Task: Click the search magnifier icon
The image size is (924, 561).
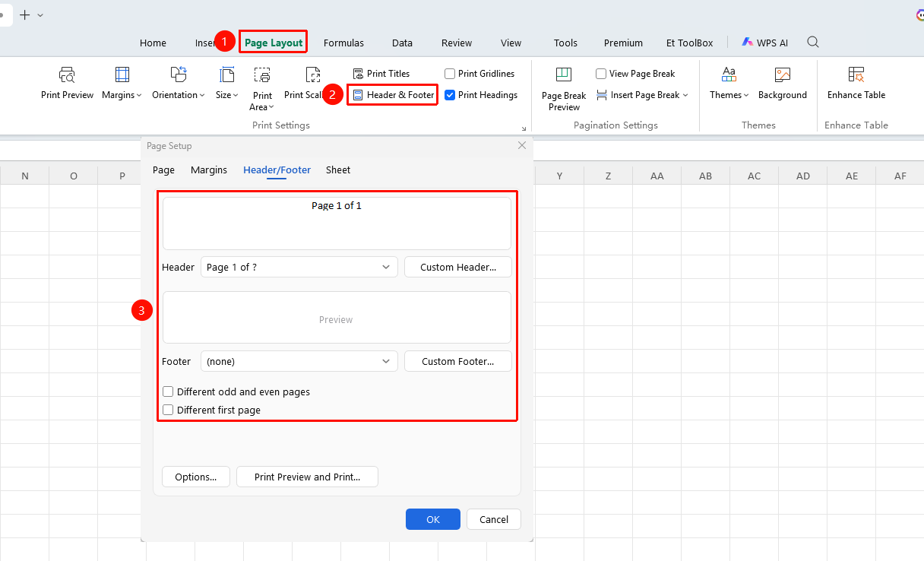Action: tap(813, 43)
